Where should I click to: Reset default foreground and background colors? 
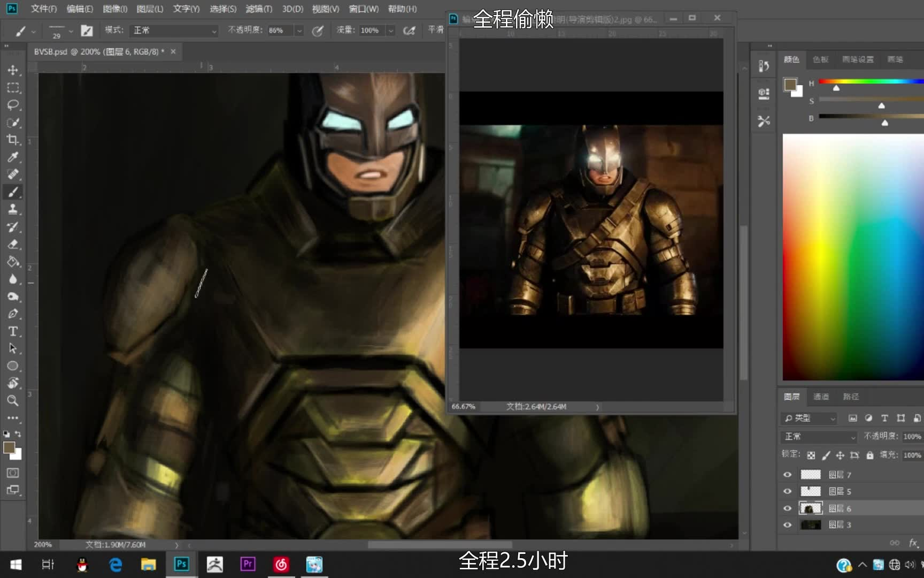coord(6,433)
